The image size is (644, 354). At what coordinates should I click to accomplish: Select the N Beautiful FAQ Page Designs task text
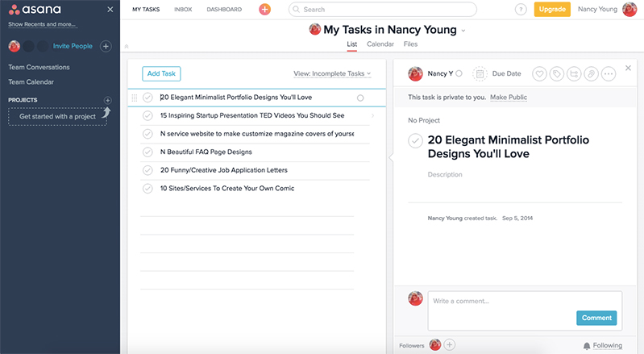tap(206, 152)
